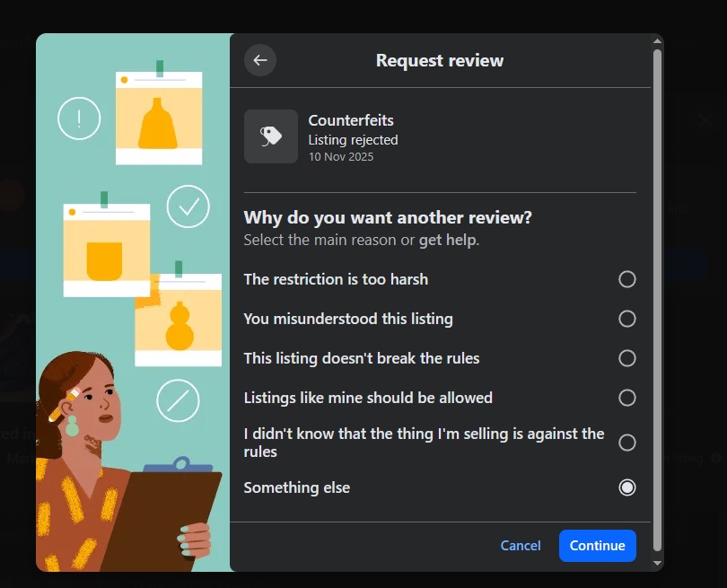
Task: Click the scrollbar down arrow
Action: pyautogui.click(x=657, y=563)
